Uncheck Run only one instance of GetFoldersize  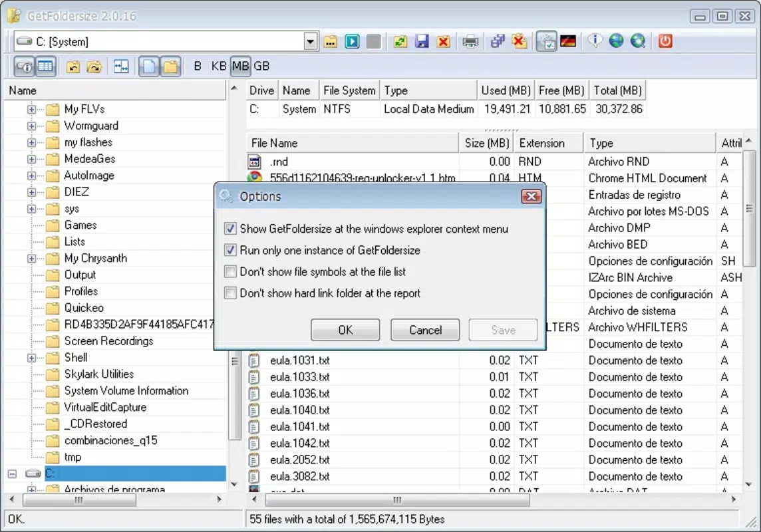(231, 250)
